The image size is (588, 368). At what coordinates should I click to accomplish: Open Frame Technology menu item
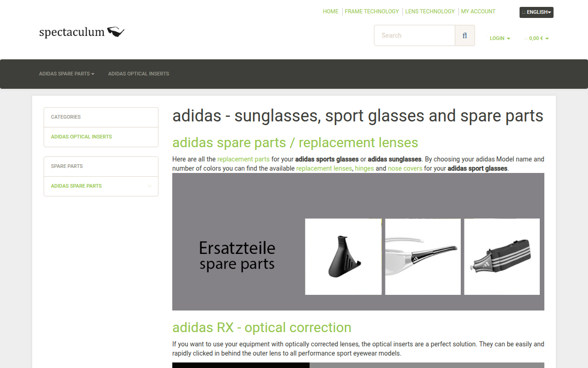pyautogui.click(x=372, y=11)
